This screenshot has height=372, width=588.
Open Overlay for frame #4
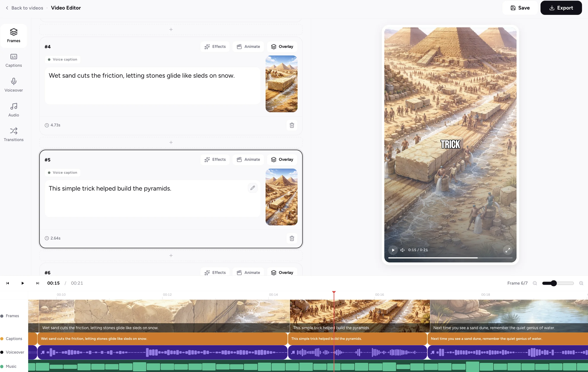point(282,47)
